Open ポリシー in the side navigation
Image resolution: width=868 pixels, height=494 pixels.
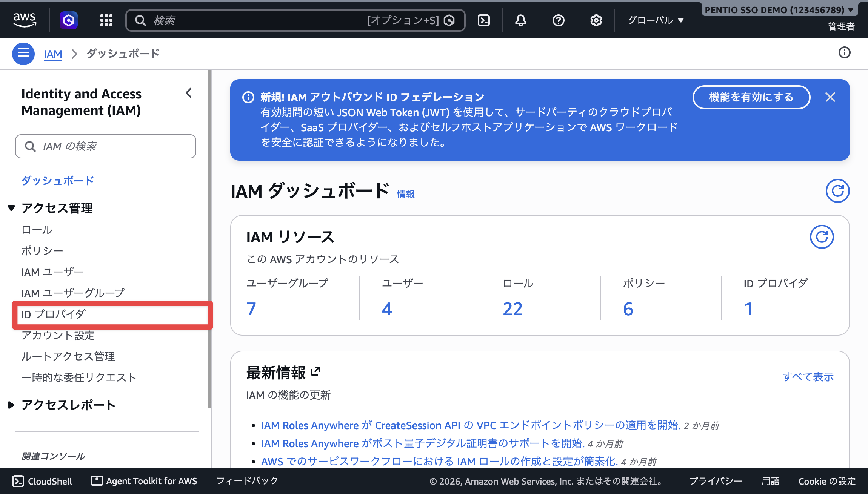coord(42,251)
